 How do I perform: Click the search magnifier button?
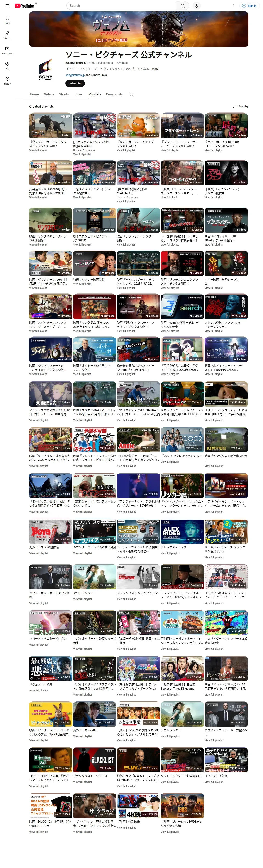point(183,6)
